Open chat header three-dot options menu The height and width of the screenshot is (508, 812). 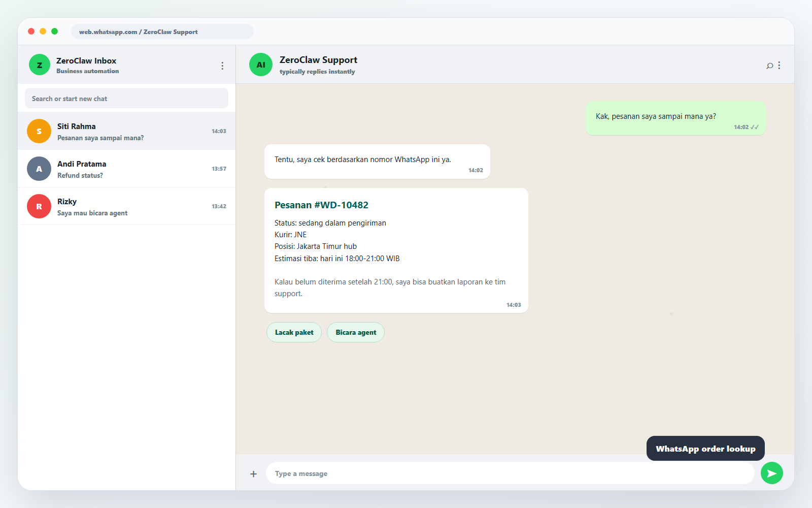click(x=779, y=65)
